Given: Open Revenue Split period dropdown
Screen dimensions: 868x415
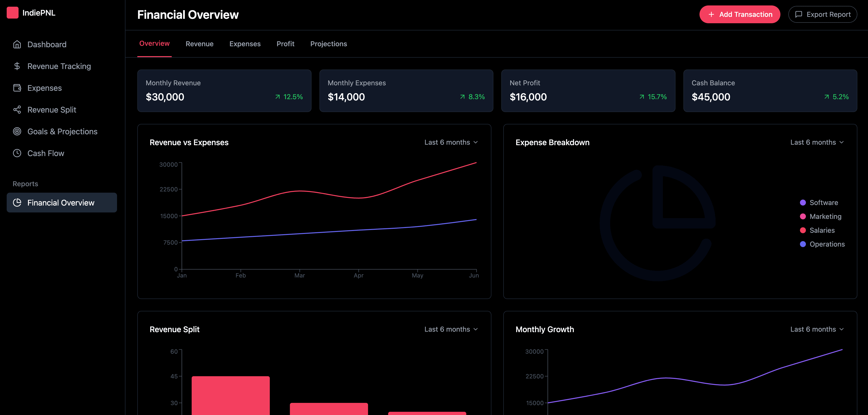Looking at the screenshot, I should pos(451,329).
